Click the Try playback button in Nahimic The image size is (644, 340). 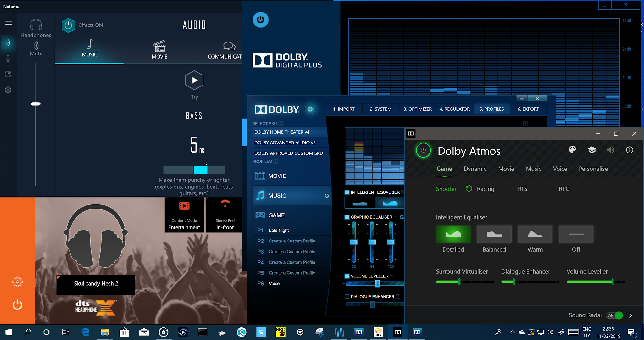click(194, 80)
